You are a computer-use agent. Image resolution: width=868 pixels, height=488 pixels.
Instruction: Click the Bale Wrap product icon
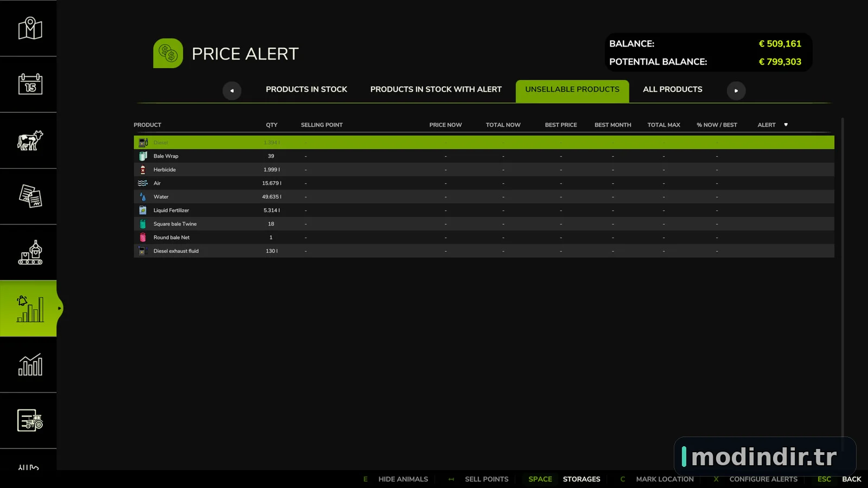pos(143,156)
